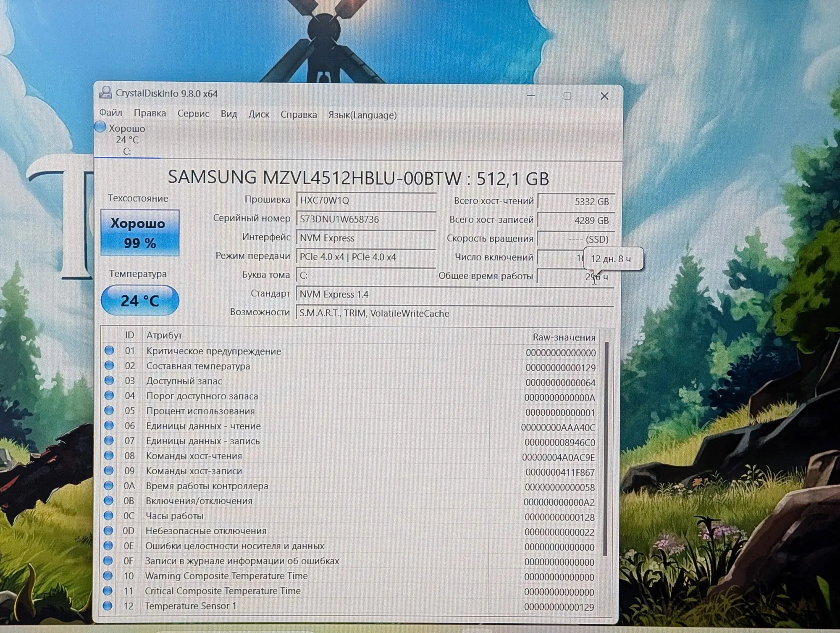This screenshot has width=840, height=633.
Task: Click the NVM Express interface field
Action: click(366, 238)
